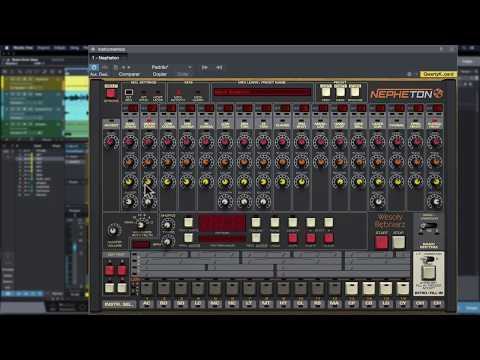Click the red preset name display

(x=262, y=92)
